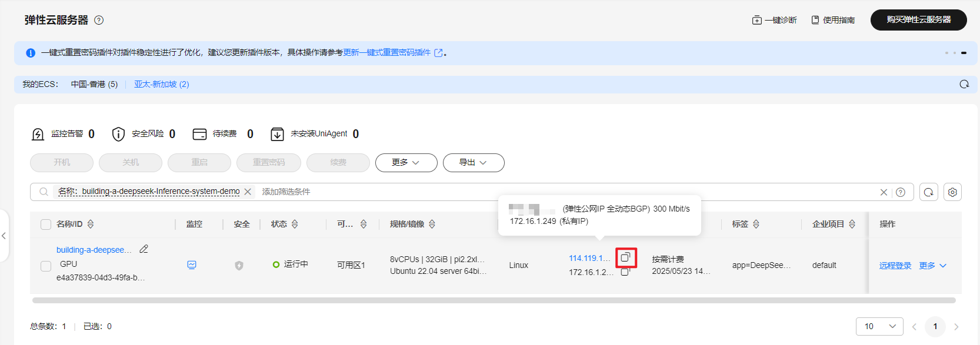Go to previous page arrow
The height and width of the screenshot is (345, 980).
[x=914, y=327]
